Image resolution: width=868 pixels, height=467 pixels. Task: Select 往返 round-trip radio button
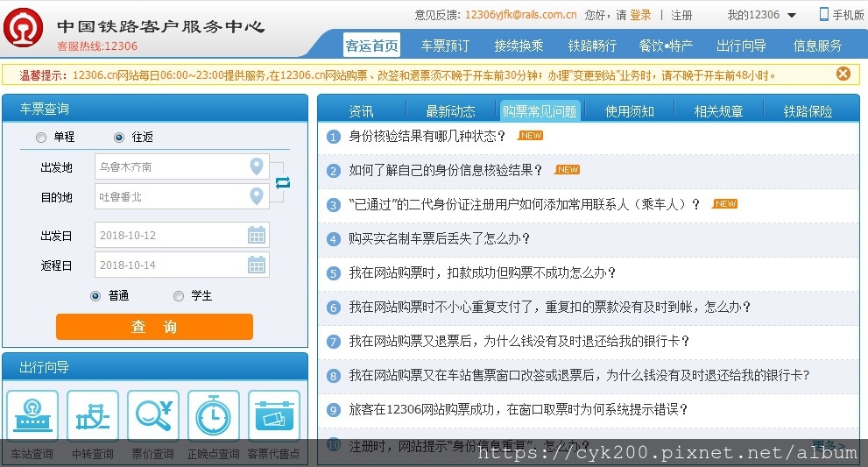(119, 138)
